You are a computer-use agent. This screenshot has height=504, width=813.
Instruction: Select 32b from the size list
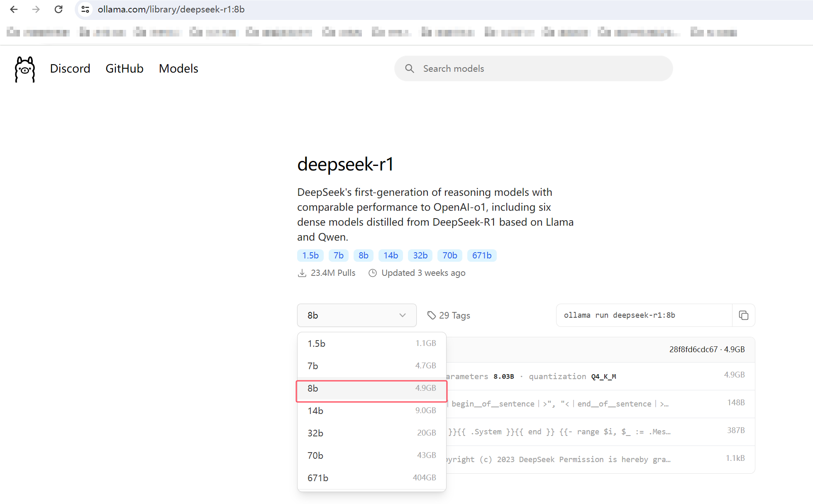coord(371,433)
